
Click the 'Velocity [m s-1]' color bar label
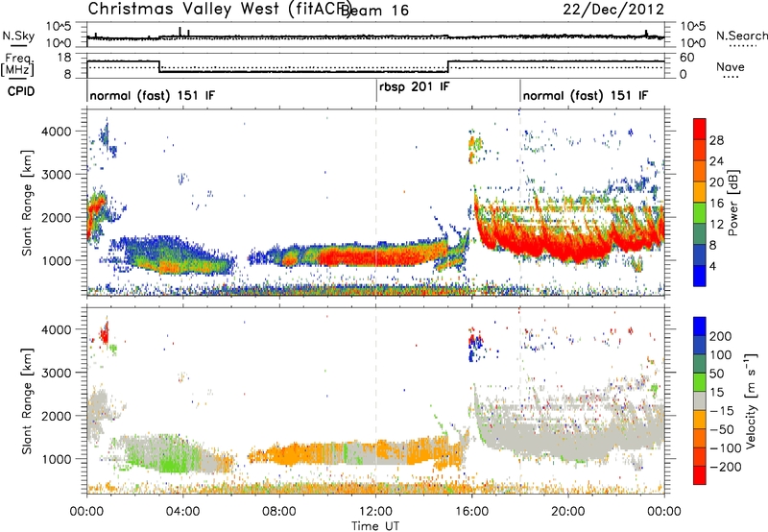point(751,401)
